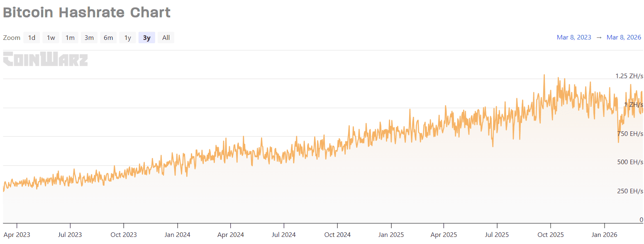Click the Jan 2024 x-axis label
This screenshot has height=244, width=644.
point(177,235)
